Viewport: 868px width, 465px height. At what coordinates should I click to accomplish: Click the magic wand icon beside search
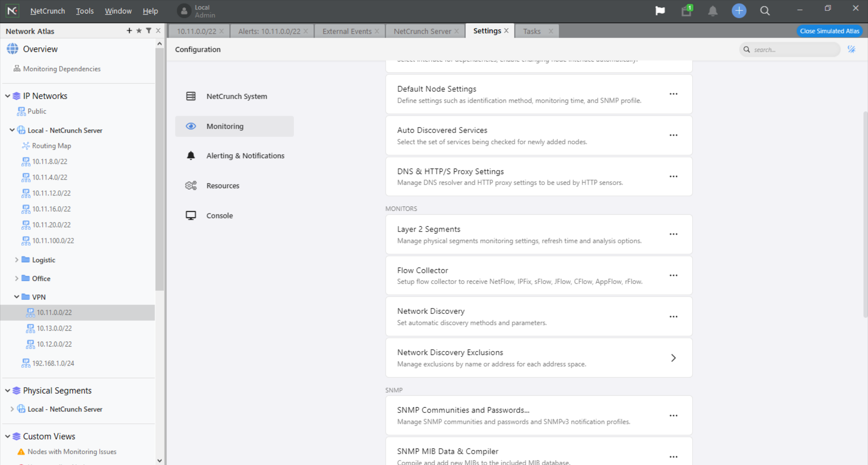[x=852, y=49]
